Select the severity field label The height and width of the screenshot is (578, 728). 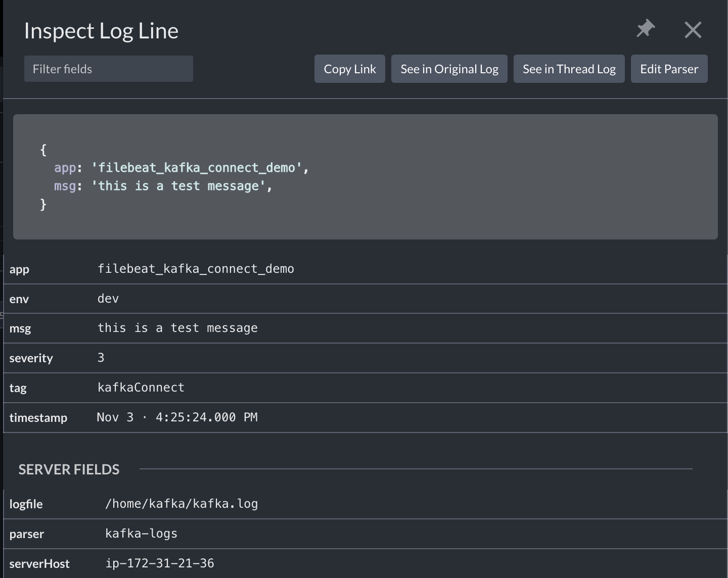click(x=31, y=358)
